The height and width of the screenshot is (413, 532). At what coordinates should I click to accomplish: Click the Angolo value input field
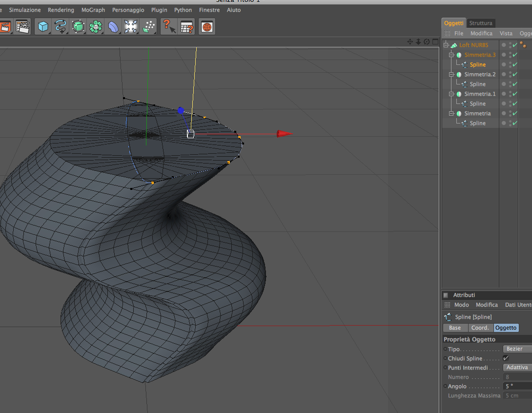pyautogui.click(x=517, y=386)
